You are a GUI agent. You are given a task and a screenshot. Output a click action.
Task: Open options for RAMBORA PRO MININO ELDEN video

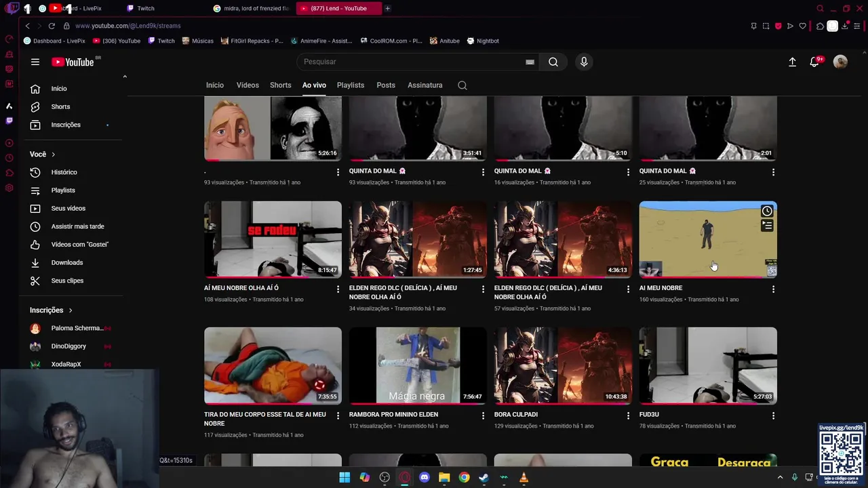coord(483,415)
